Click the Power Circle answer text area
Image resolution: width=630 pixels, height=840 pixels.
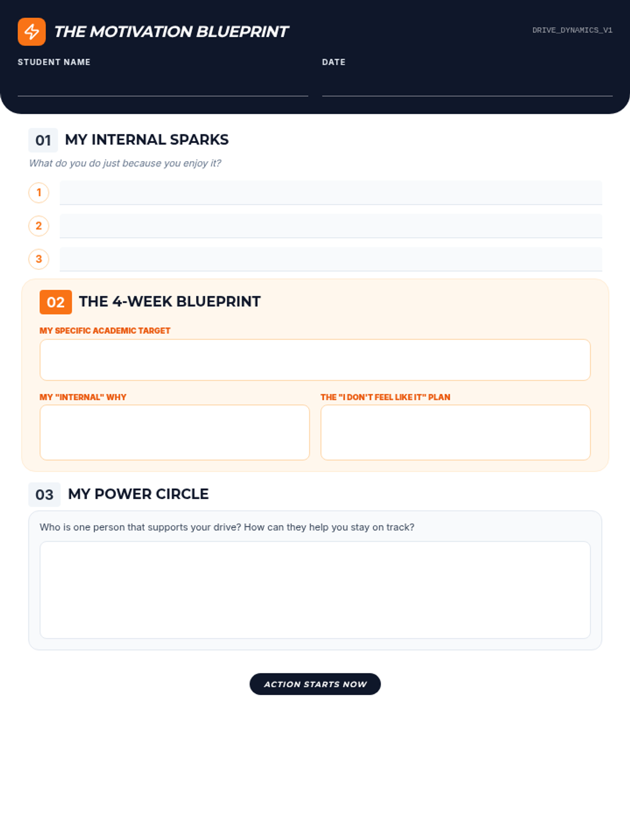click(315, 590)
